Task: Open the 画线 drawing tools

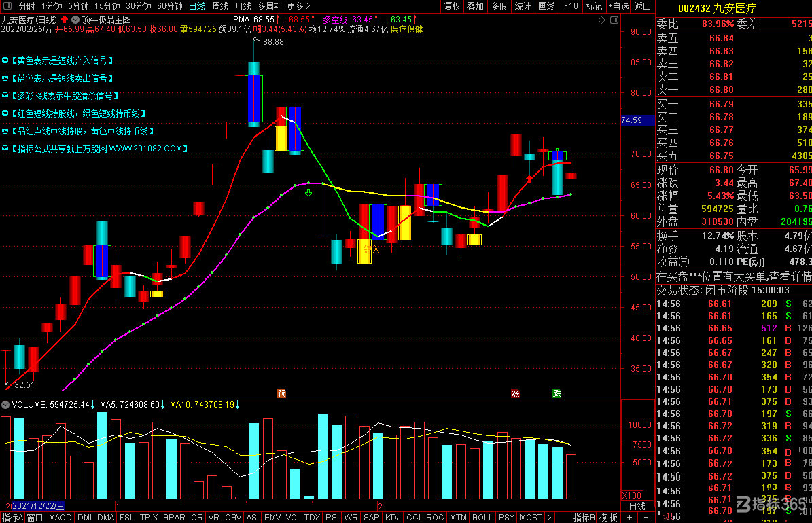Action: pos(546,6)
